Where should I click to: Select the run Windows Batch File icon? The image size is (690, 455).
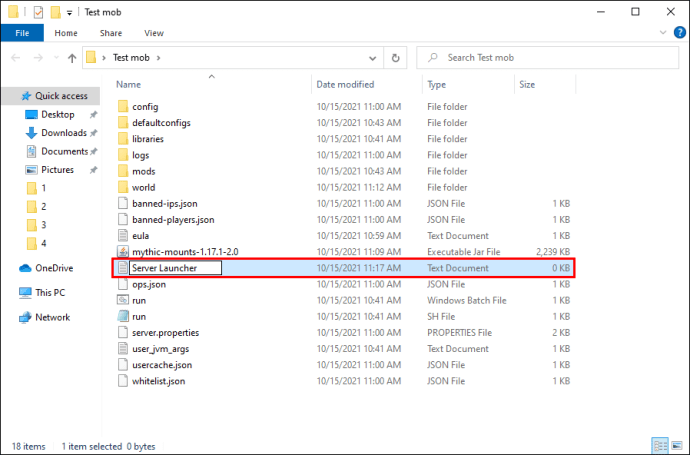(x=123, y=300)
